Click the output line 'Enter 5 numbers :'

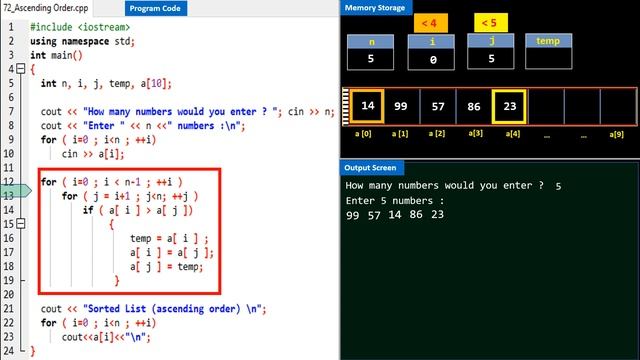(x=395, y=201)
